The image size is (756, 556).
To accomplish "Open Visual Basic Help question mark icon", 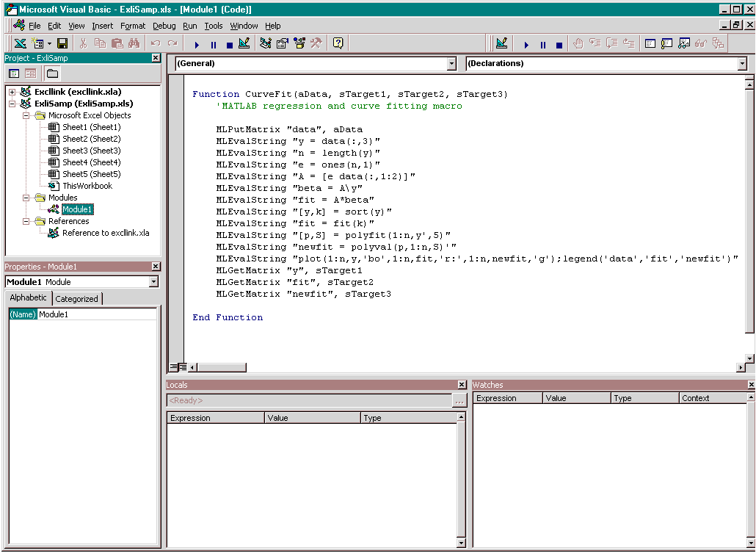I will pyautogui.click(x=338, y=44).
